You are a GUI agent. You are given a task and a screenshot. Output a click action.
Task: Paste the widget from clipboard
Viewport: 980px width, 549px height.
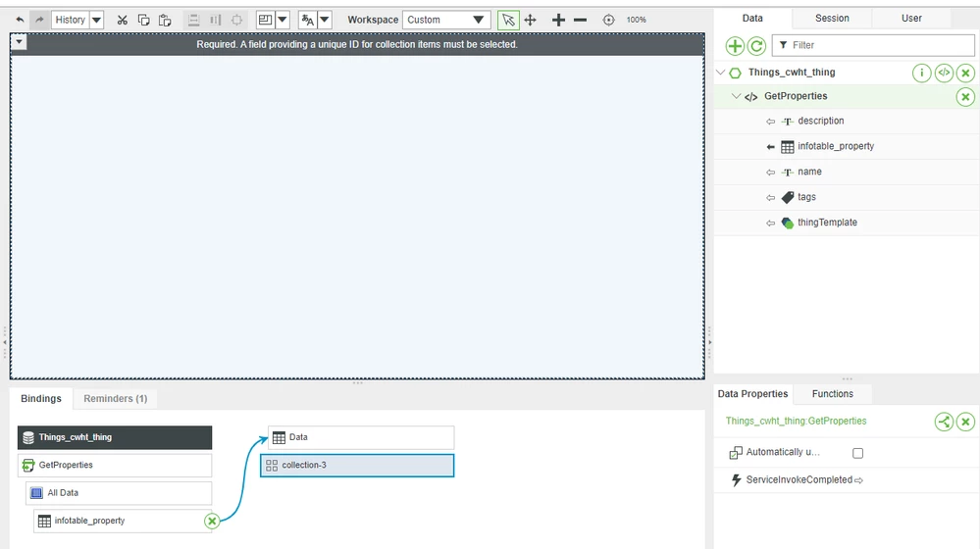[165, 20]
